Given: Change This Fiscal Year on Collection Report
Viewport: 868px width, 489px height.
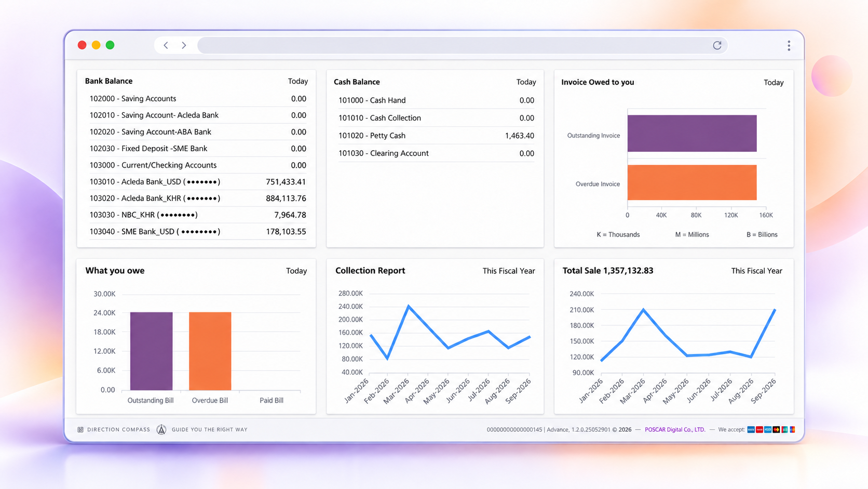Looking at the screenshot, I should (x=509, y=271).
